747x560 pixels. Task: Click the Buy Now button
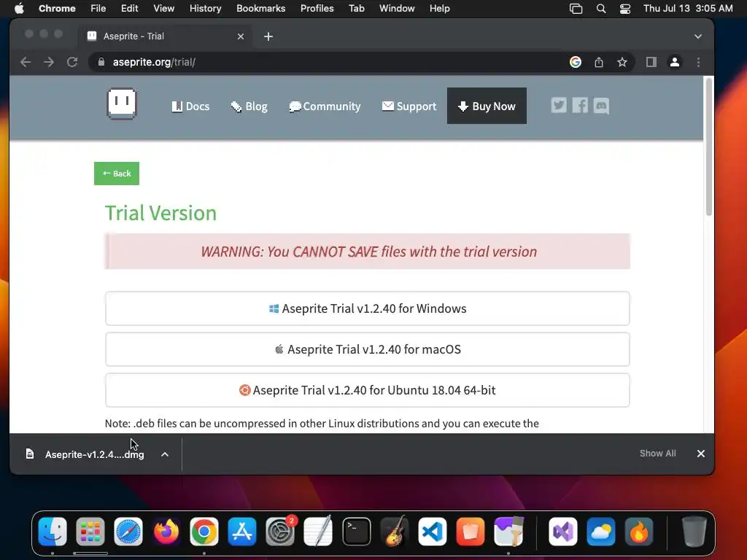click(x=487, y=106)
